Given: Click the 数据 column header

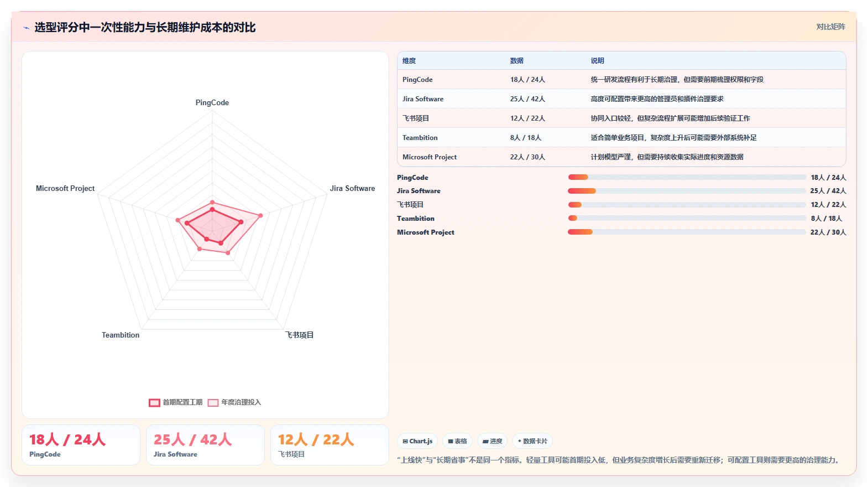Looking at the screenshot, I should click(x=517, y=61).
